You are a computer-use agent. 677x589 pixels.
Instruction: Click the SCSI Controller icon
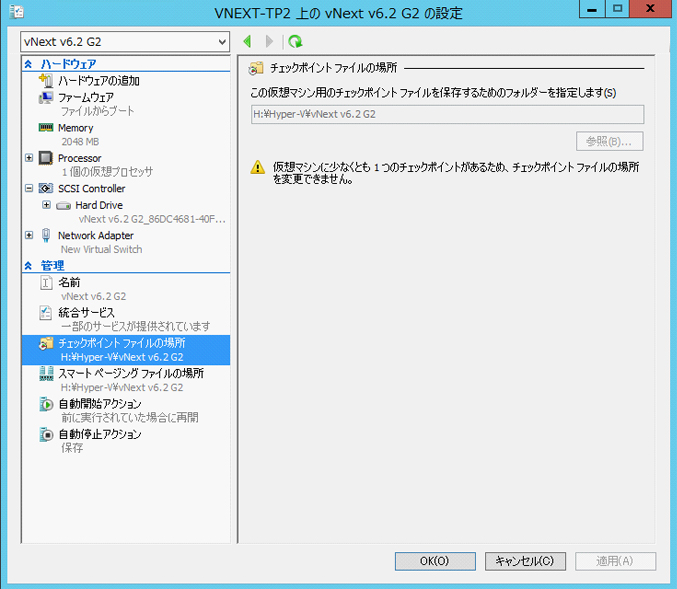pyautogui.click(x=46, y=188)
